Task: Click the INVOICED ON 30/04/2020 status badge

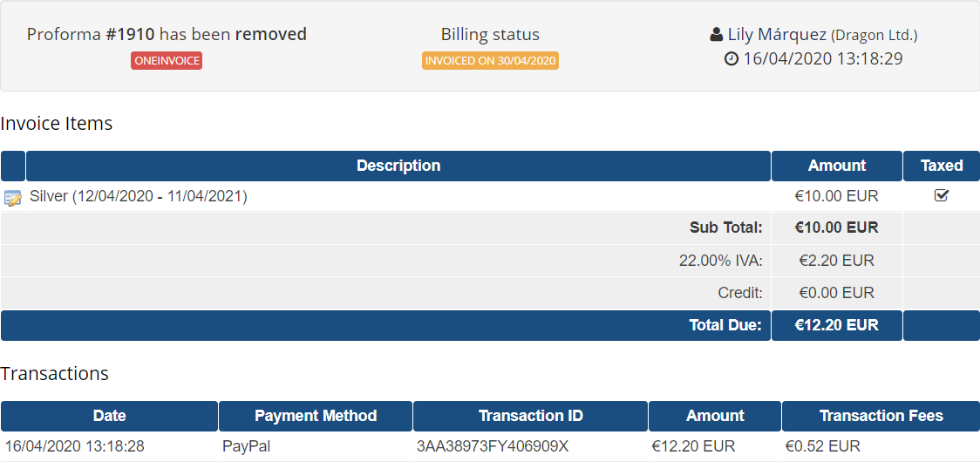Action: coord(490,61)
